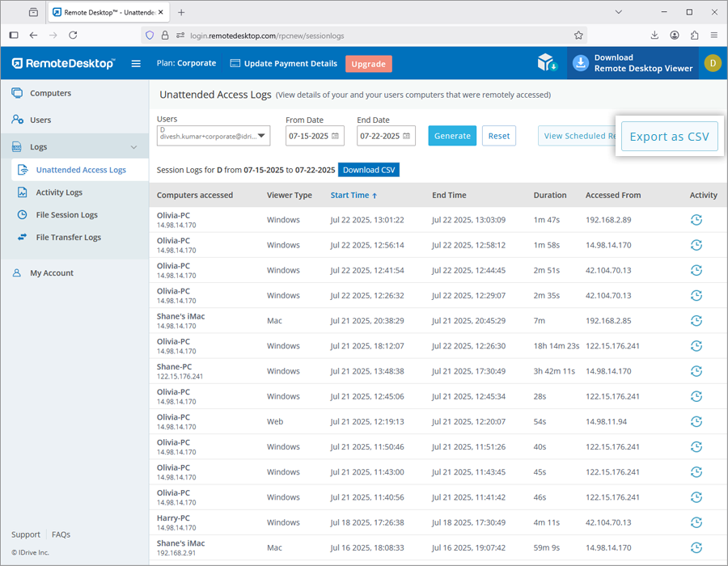The width and height of the screenshot is (728, 566).
Task: Click the Generate button
Action: 452,136
